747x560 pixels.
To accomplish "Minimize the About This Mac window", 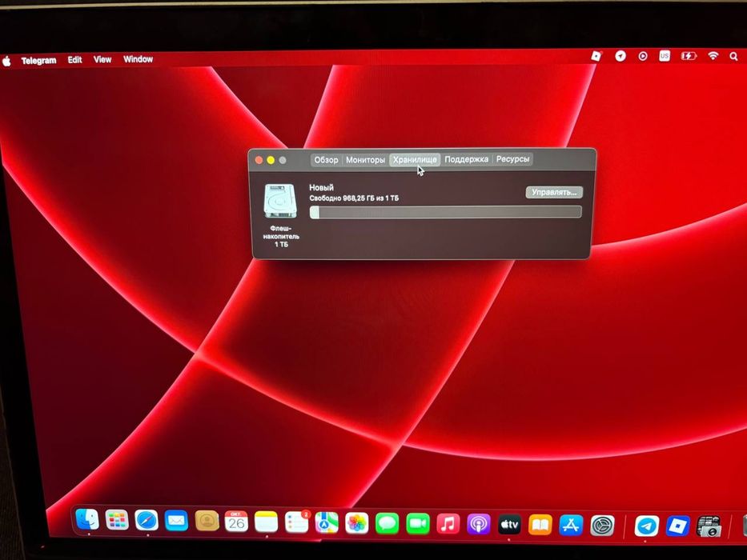I will pyautogui.click(x=271, y=160).
